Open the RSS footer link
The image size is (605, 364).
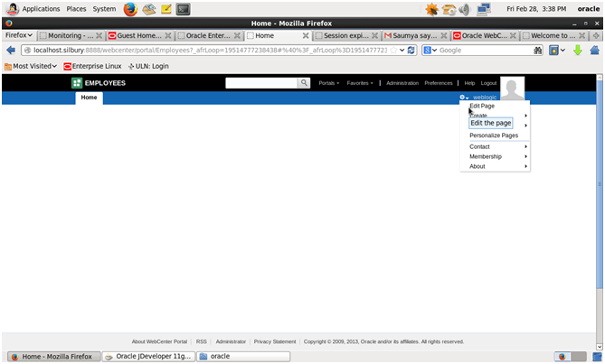point(202,341)
